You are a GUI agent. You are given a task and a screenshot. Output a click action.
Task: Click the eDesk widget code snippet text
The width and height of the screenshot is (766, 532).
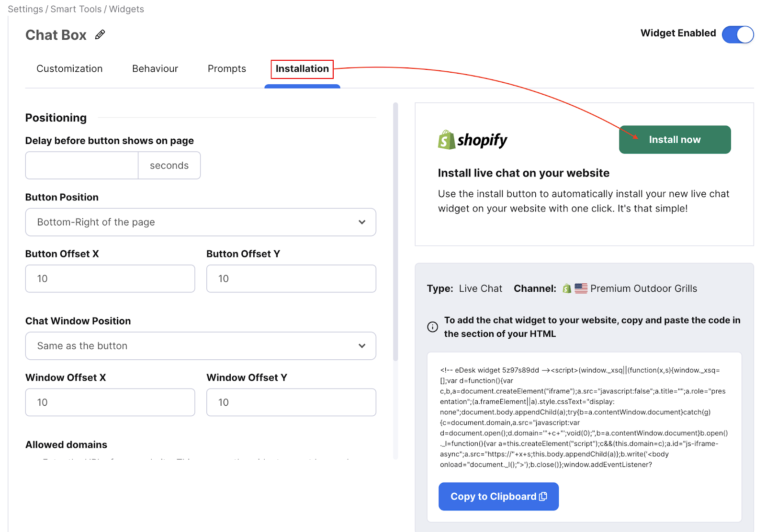click(584, 417)
